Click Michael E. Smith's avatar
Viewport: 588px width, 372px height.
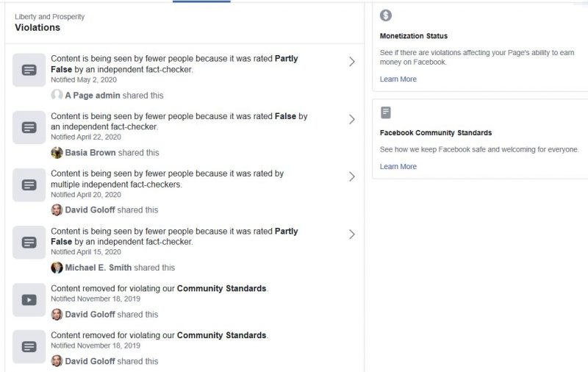[57, 268]
